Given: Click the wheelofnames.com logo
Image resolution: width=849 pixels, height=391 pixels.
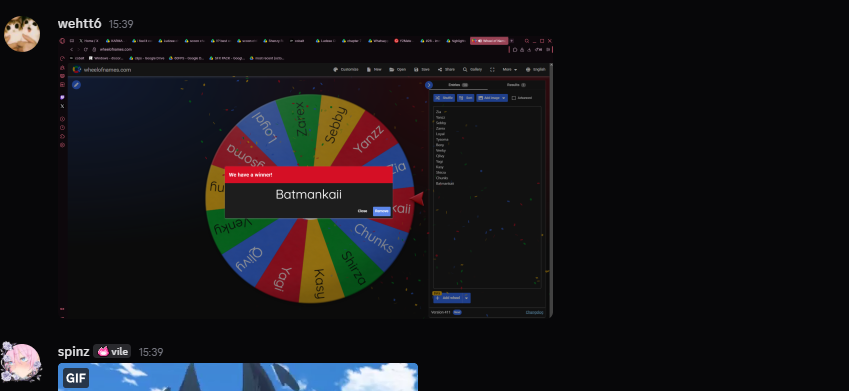Looking at the screenshot, I should point(102,70).
